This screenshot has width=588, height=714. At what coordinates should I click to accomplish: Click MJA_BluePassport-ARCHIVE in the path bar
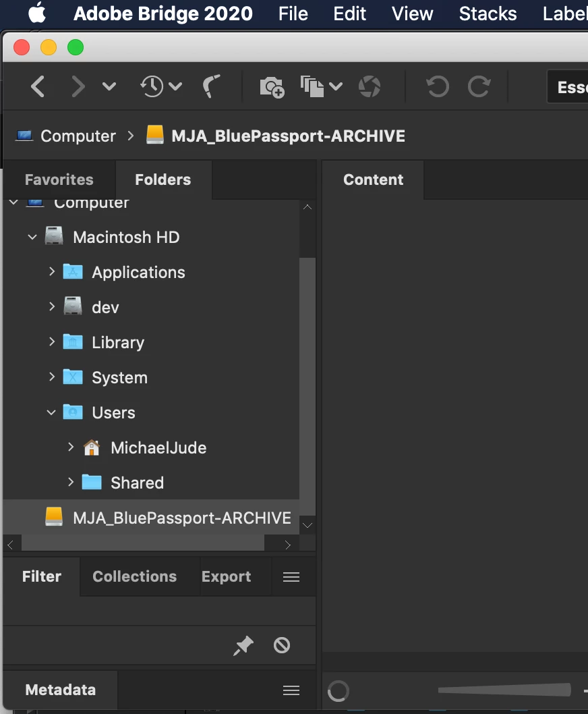click(288, 136)
